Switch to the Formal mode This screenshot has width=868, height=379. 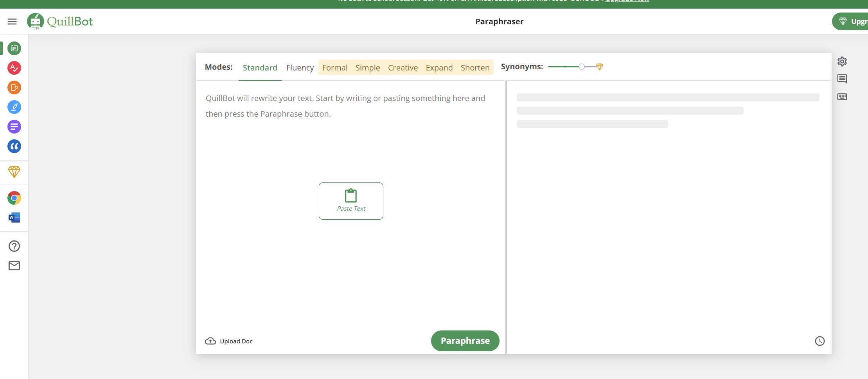tap(335, 68)
